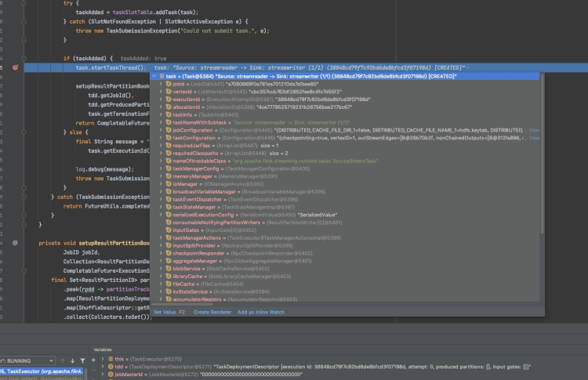Click the filter frames funnel icon

point(82,360)
